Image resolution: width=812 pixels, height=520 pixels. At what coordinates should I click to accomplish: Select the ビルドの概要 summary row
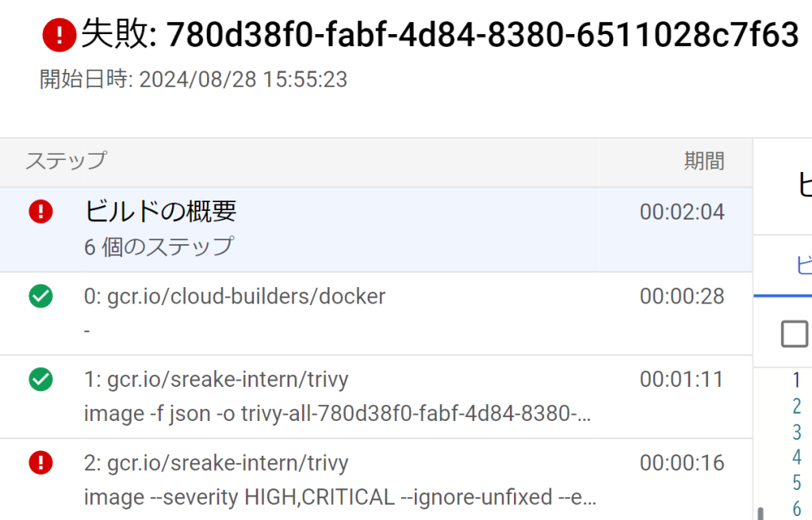coord(376,229)
